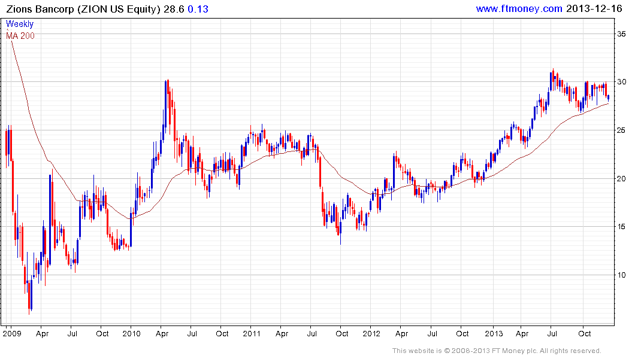Click the 30 price axis label
644x359 pixels.
621,81
